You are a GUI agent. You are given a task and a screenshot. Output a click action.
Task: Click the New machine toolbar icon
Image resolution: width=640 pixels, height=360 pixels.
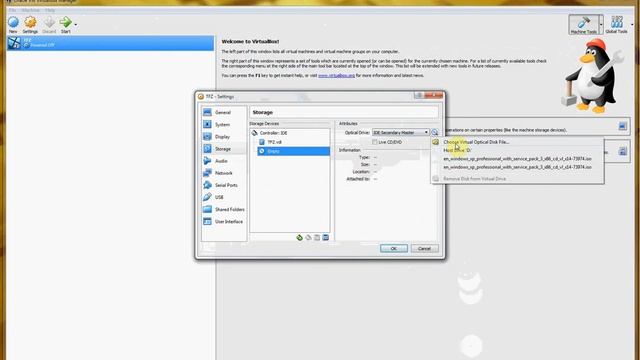point(13,24)
